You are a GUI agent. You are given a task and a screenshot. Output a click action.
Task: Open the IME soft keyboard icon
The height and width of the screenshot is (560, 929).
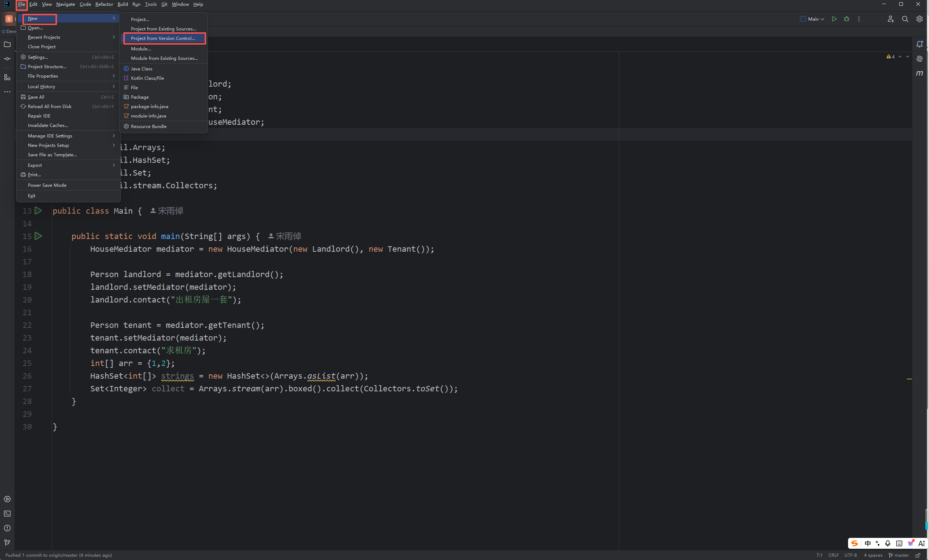click(x=899, y=543)
